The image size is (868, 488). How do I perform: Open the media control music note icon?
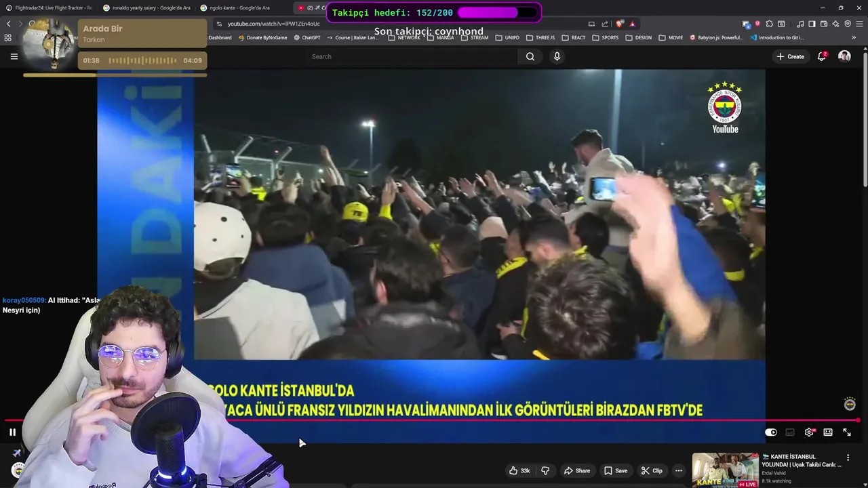pos(800,24)
